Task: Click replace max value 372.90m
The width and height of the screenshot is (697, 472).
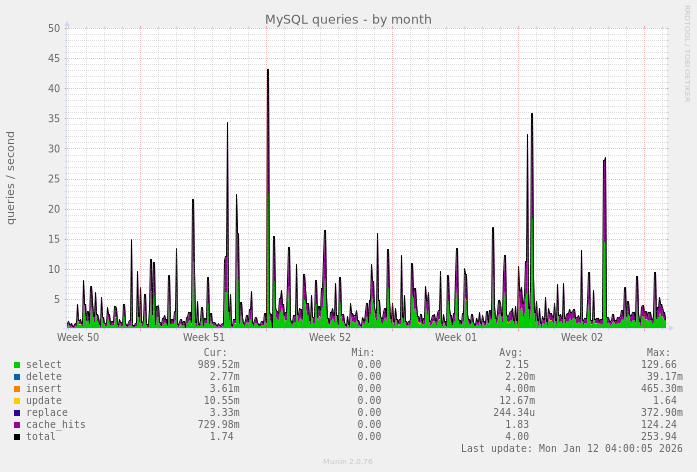Action: (x=661, y=412)
